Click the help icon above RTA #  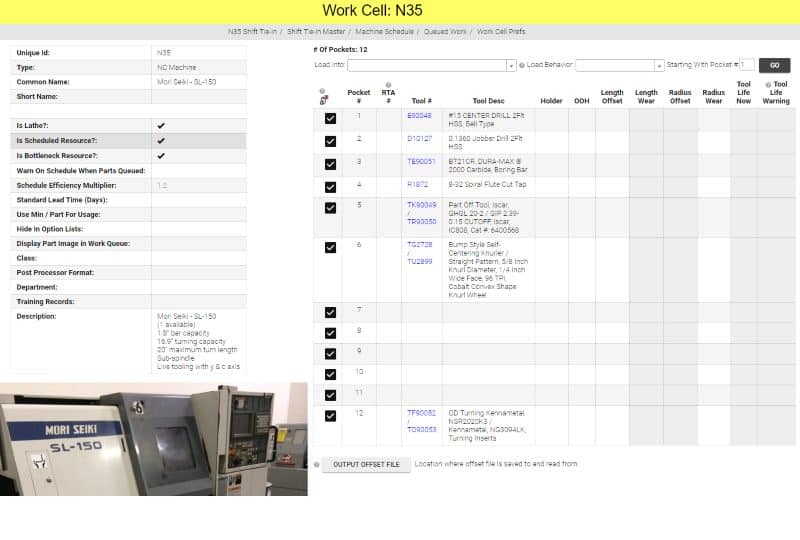pos(388,85)
